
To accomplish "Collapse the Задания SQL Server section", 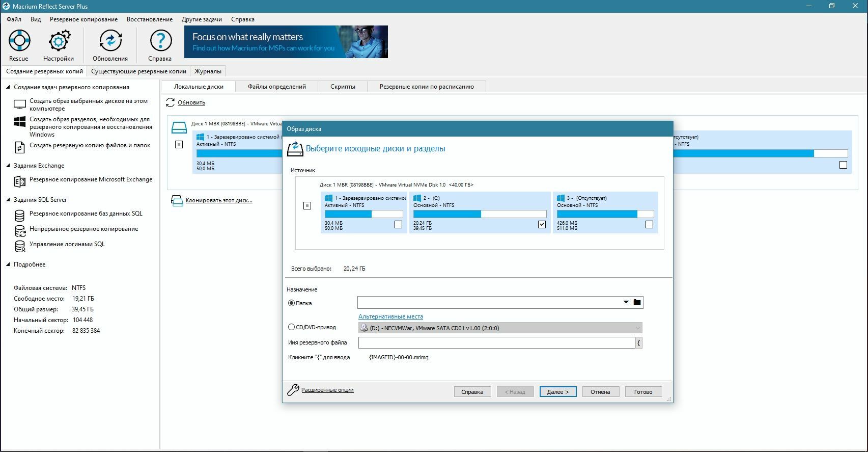I will pyautogui.click(x=8, y=200).
